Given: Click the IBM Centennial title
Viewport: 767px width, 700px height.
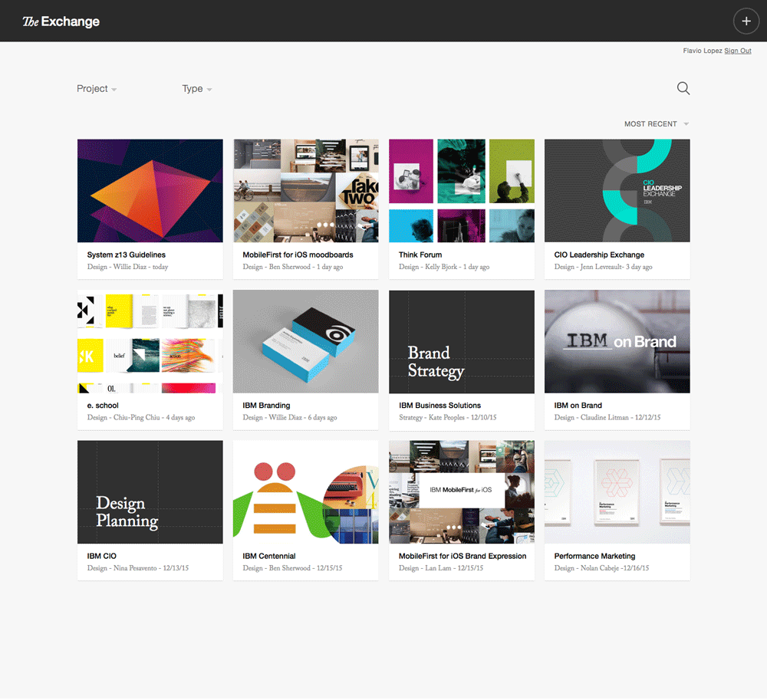Looking at the screenshot, I should [x=269, y=556].
